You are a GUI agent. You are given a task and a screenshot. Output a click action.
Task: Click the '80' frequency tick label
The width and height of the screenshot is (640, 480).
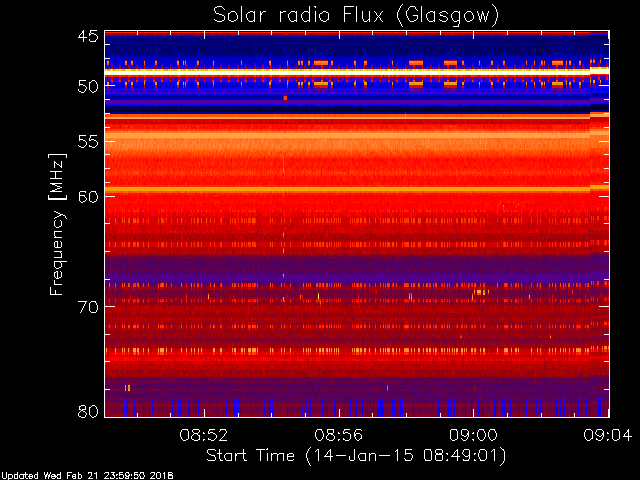click(88, 411)
